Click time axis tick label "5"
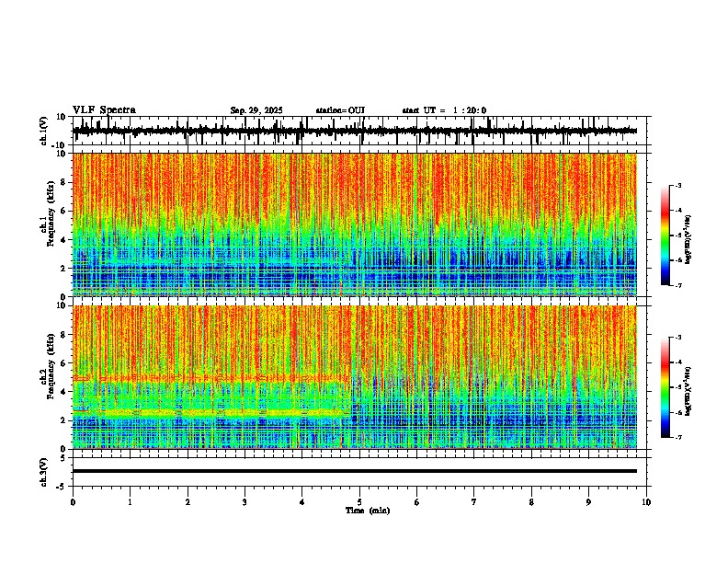 [359, 502]
